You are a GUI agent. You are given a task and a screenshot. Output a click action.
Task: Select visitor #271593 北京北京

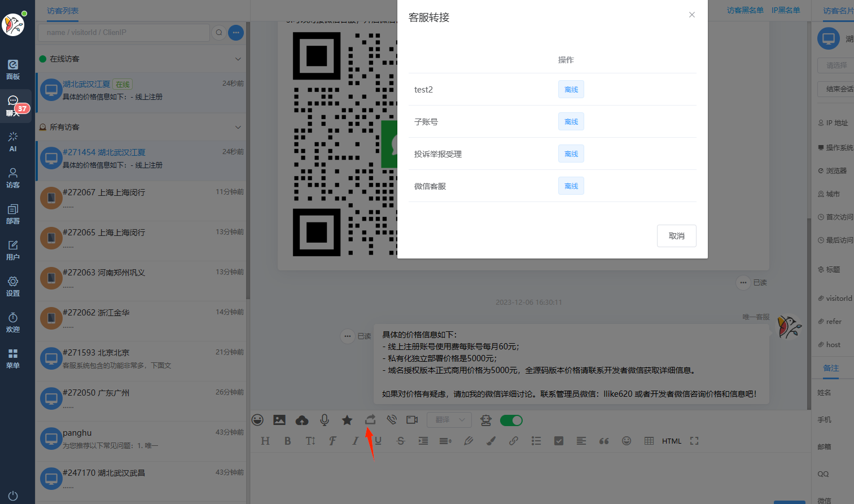pyautogui.click(x=141, y=361)
